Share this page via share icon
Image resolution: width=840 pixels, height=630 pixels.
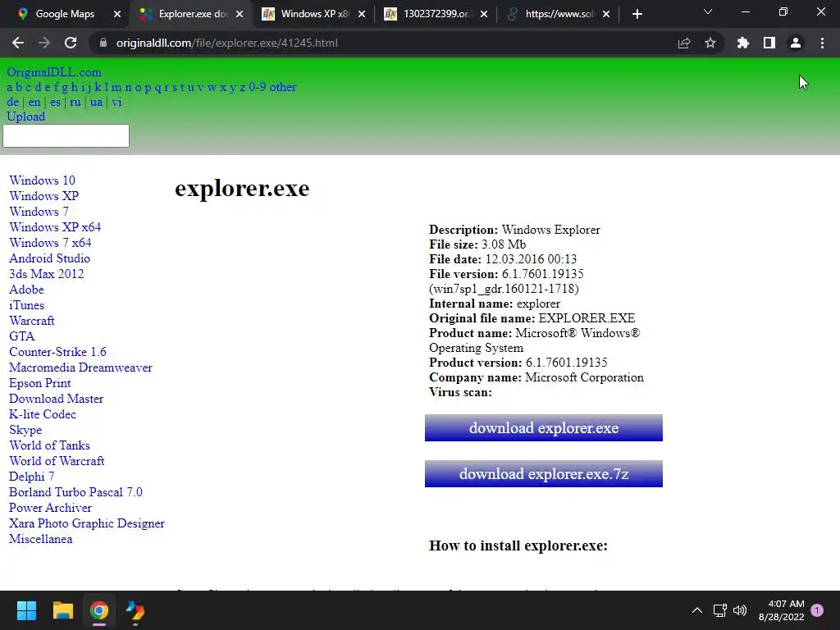(x=684, y=43)
